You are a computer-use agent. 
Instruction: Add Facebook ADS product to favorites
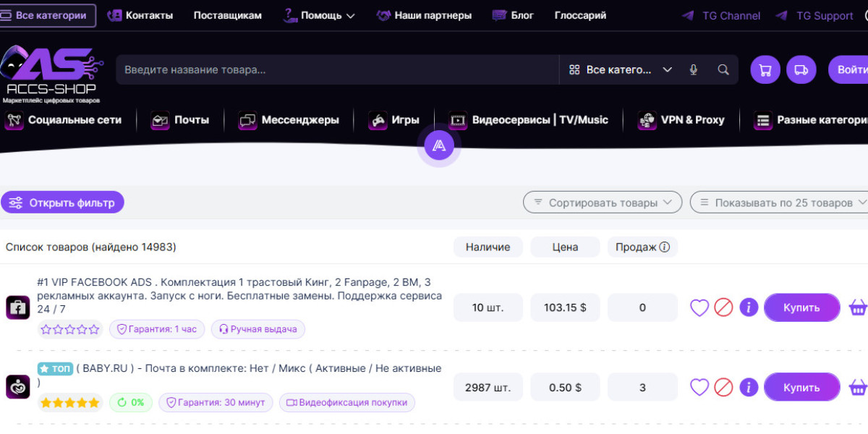[699, 307]
